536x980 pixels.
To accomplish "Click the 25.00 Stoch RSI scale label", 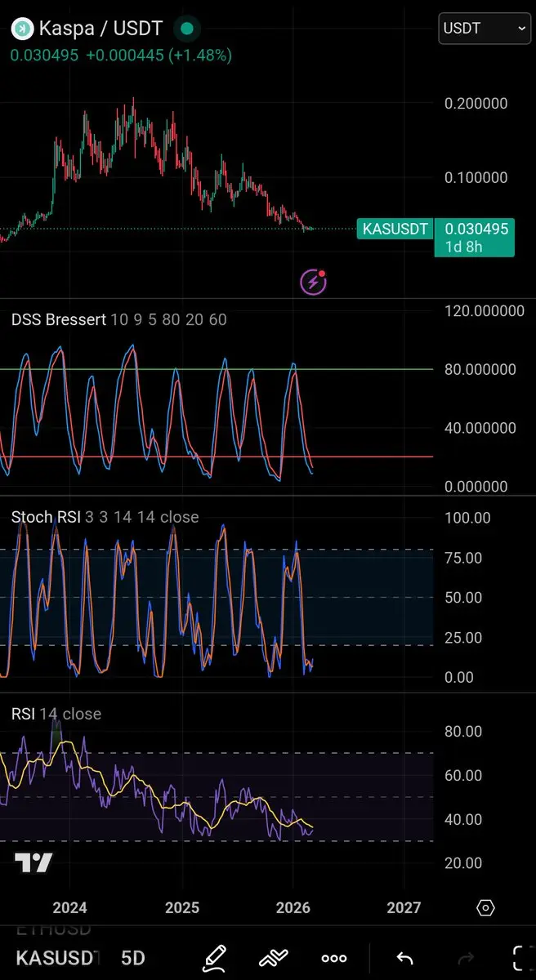I will [463, 638].
